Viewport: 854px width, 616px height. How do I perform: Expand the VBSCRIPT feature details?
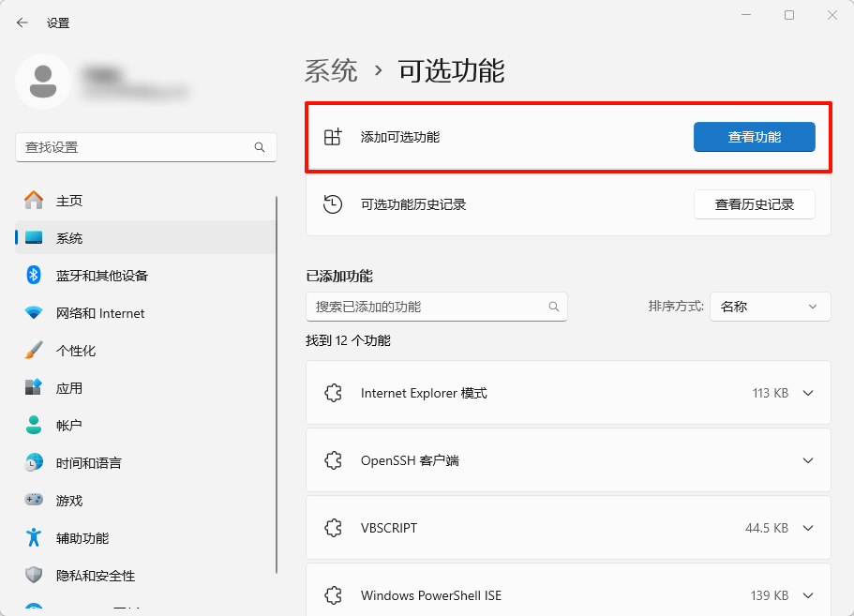click(x=808, y=528)
